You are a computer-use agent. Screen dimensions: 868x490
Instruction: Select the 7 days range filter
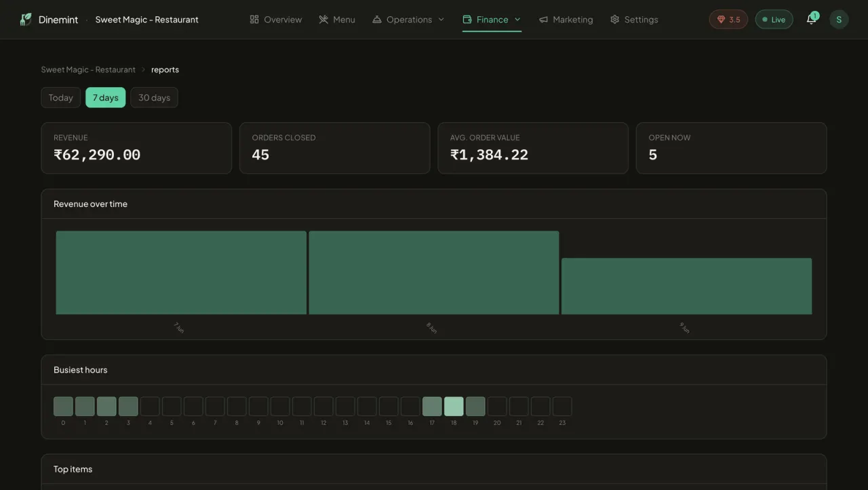pos(106,98)
